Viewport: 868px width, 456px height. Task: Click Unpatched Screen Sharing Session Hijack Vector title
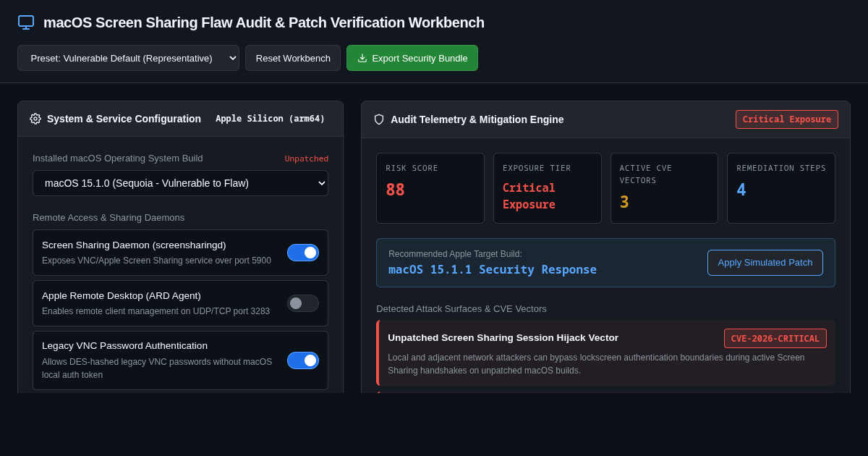coord(503,337)
